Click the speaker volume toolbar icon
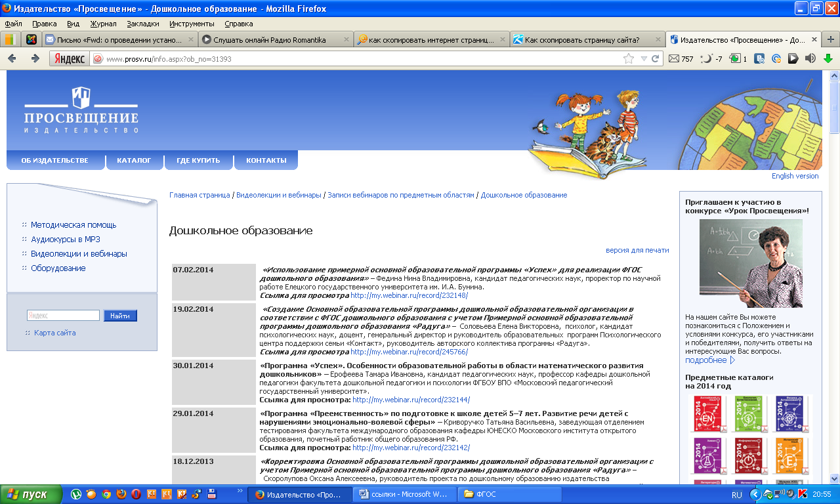Screen dimensions: 840x504 tap(810, 58)
